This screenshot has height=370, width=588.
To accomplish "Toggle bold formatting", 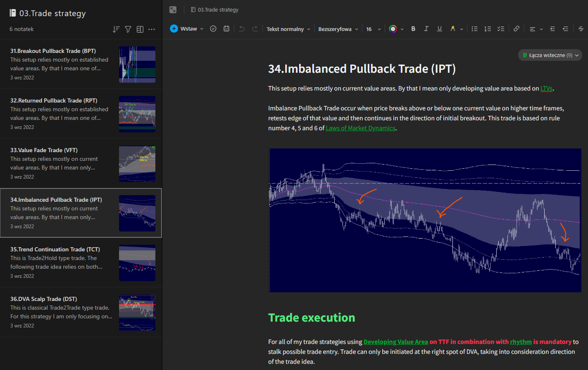I will point(413,29).
